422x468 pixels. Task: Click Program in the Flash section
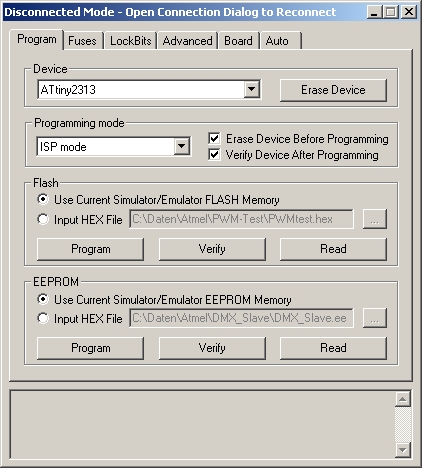(90, 249)
